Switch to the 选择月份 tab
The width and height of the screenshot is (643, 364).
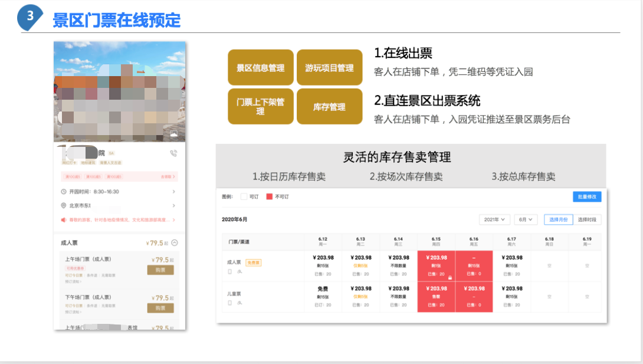point(558,219)
